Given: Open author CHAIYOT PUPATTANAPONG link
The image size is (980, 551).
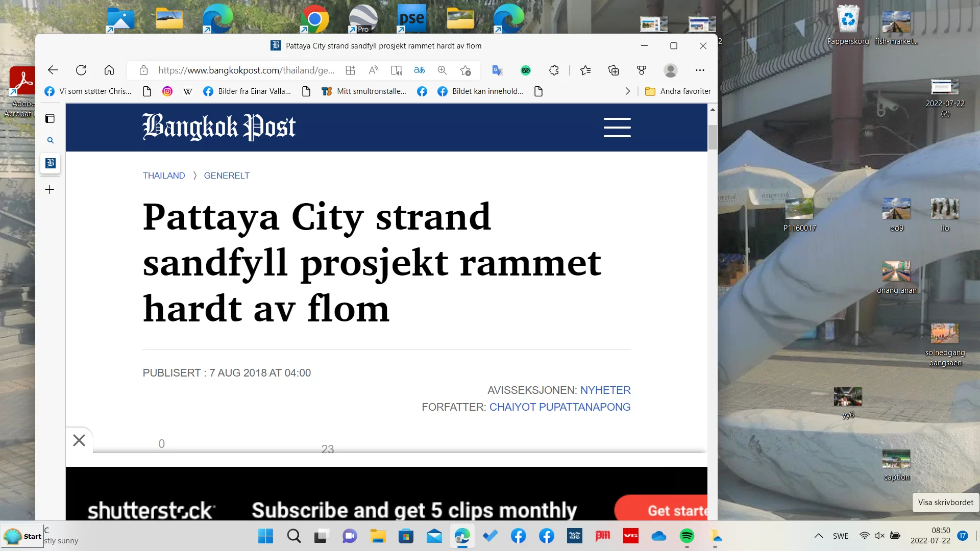Looking at the screenshot, I should (x=559, y=407).
